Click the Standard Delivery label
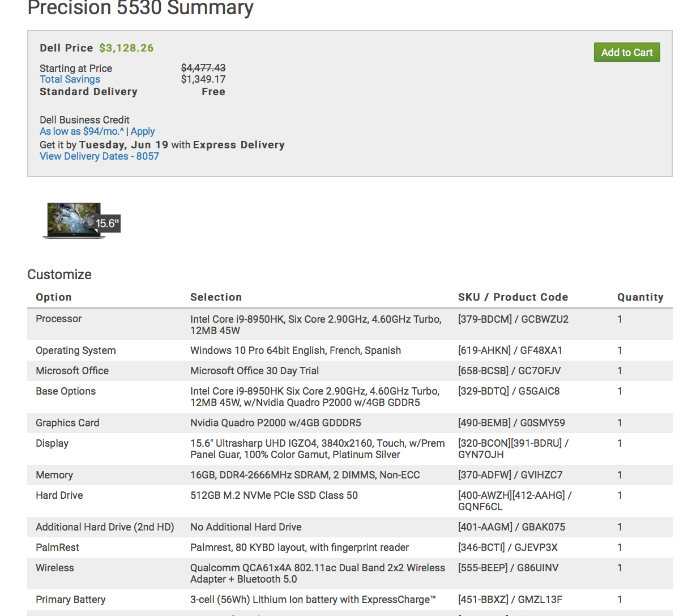Viewport: 692px width, 616px height. pyautogui.click(x=88, y=92)
